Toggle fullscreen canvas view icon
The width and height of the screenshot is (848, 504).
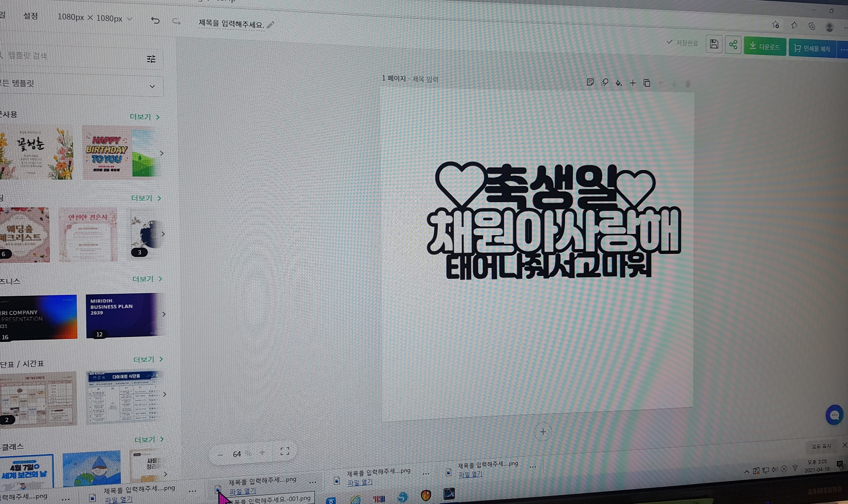tap(285, 451)
